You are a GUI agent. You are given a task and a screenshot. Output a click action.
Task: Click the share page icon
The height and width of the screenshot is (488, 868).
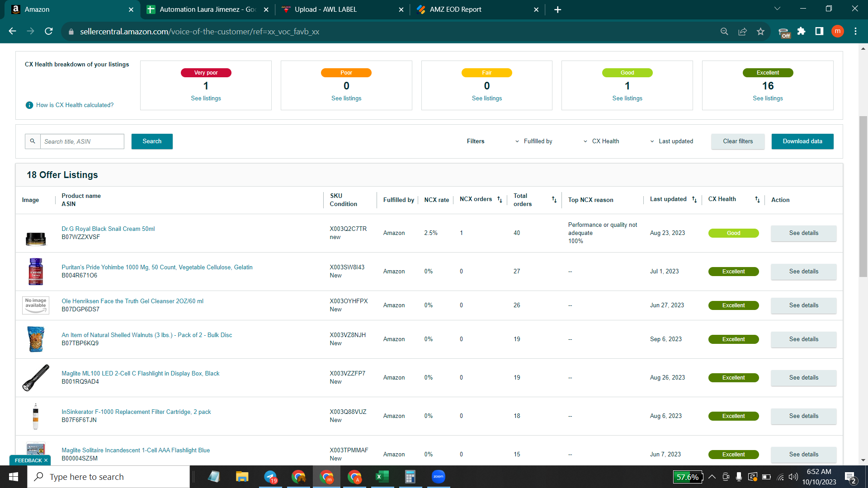tap(742, 31)
